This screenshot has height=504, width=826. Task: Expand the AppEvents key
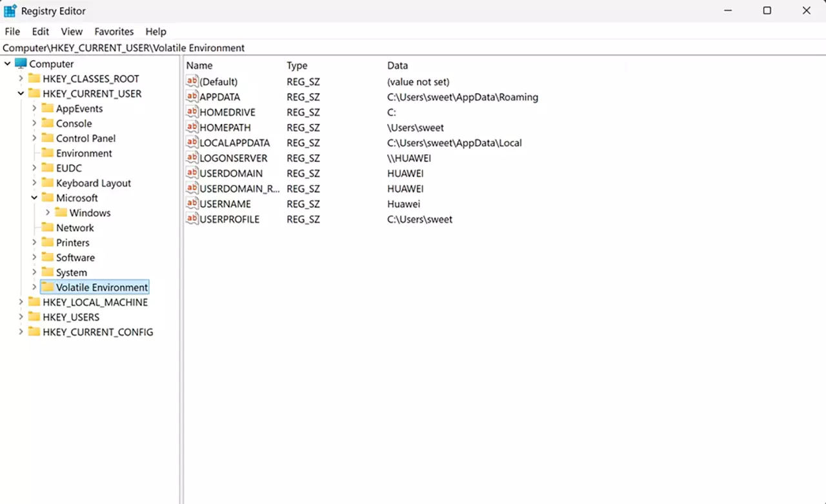click(x=34, y=108)
